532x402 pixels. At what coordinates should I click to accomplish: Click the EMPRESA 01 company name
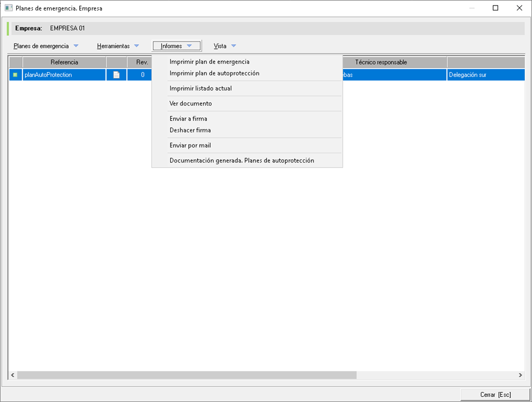click(67, 28)
